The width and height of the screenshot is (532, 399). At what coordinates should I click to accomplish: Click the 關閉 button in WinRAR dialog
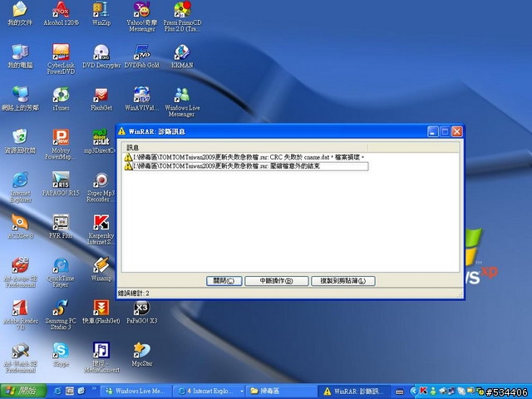pyautogui.click(x=224, y=281)
